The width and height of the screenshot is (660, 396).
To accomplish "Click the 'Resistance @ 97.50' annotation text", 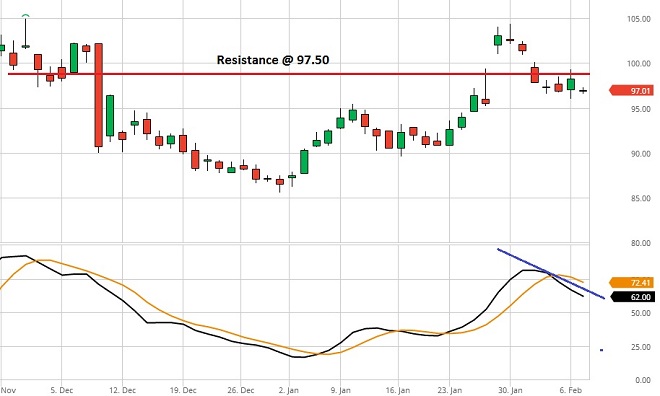I will click(x=273, y=60).
